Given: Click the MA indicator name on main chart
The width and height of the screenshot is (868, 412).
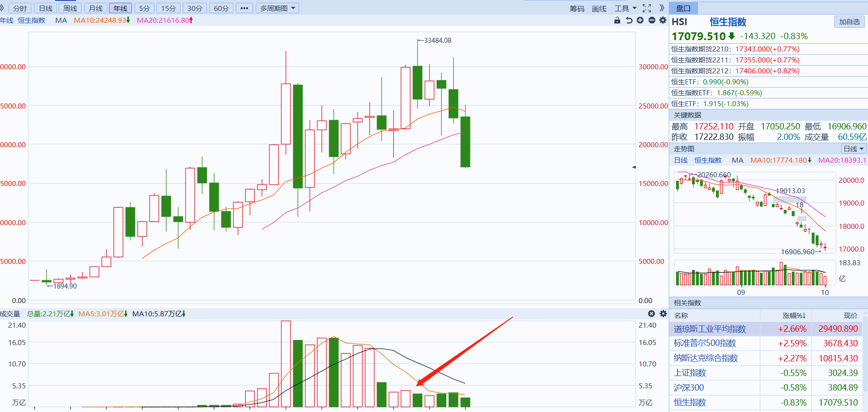Looking at the screenshot, I should (61, 20).
